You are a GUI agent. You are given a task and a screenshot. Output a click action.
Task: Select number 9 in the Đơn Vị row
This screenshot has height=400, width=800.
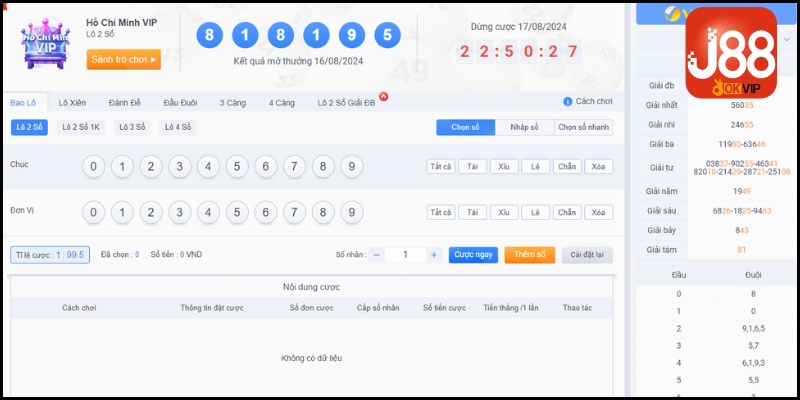351,212
